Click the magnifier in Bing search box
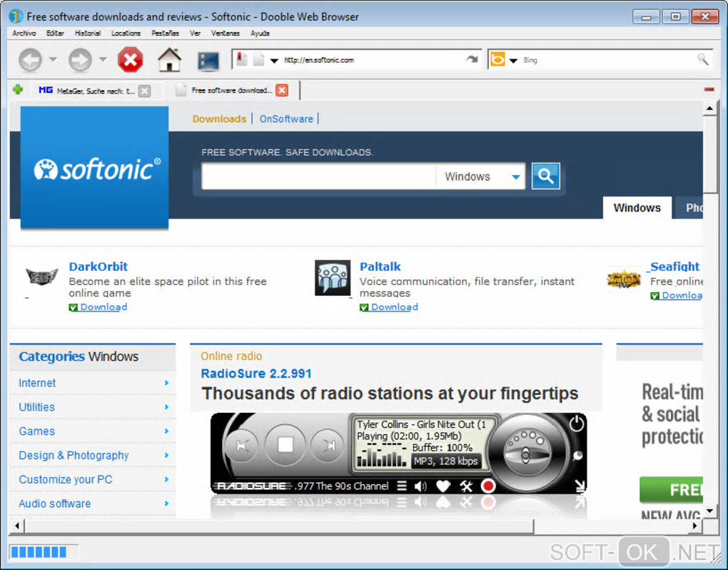 pos(702,59)
